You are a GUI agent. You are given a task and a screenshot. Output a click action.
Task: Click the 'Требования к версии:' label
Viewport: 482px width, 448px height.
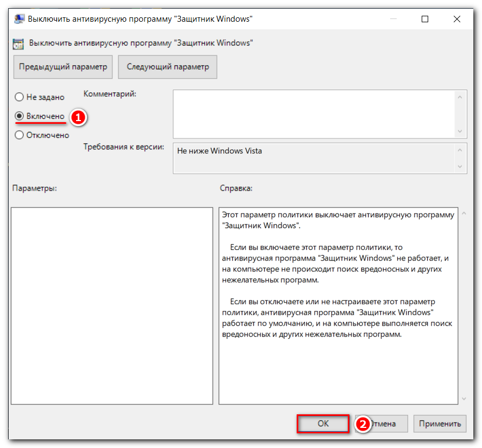pos(124,147)
